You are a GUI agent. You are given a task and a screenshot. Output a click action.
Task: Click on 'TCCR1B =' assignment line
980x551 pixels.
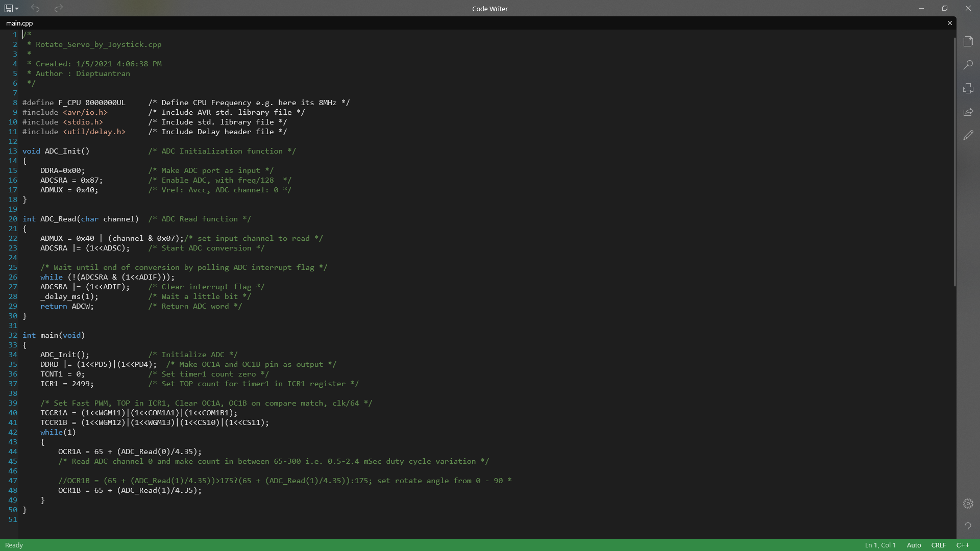coord(155,422)
